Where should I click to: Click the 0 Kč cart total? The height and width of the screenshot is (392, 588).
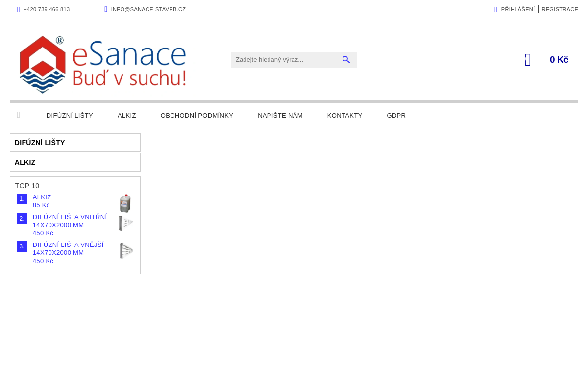559,60
